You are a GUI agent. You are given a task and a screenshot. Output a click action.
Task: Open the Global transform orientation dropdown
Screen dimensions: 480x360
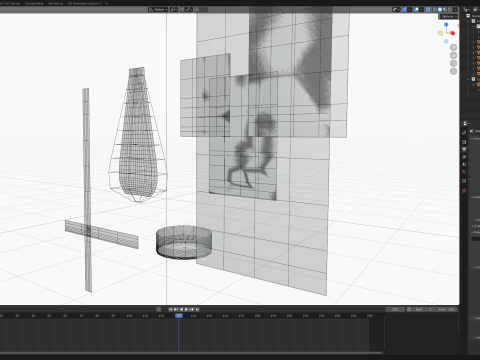click(x=158, y=9)
